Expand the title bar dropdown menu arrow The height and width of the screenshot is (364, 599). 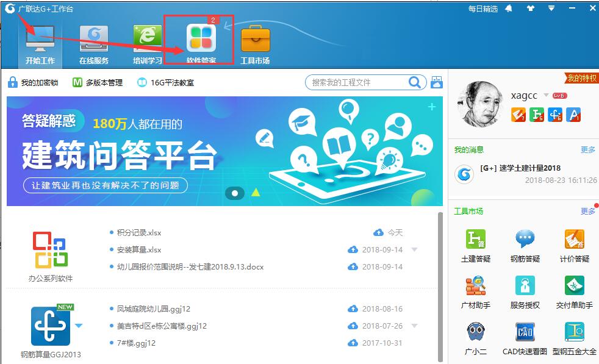pyautogui.click(x=551, y=8)
